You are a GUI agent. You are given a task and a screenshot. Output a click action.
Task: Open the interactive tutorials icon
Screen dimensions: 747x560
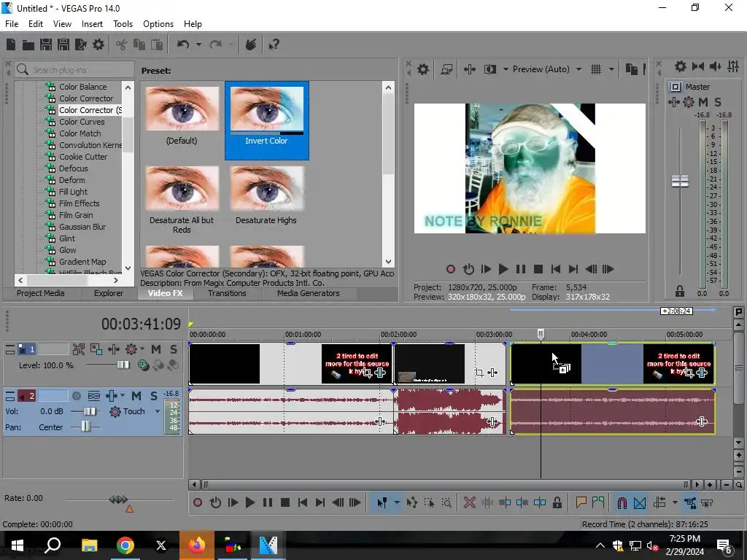(x=251, y=44)
